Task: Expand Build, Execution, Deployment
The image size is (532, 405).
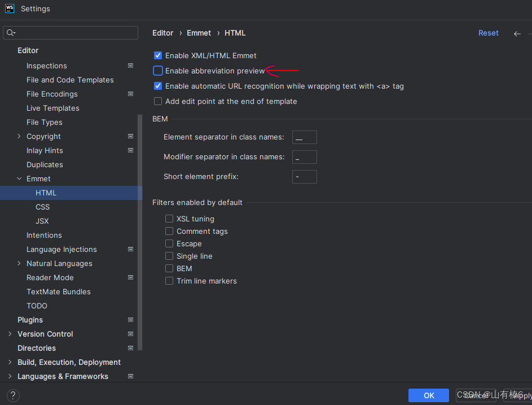Action: tap(10, 362)
